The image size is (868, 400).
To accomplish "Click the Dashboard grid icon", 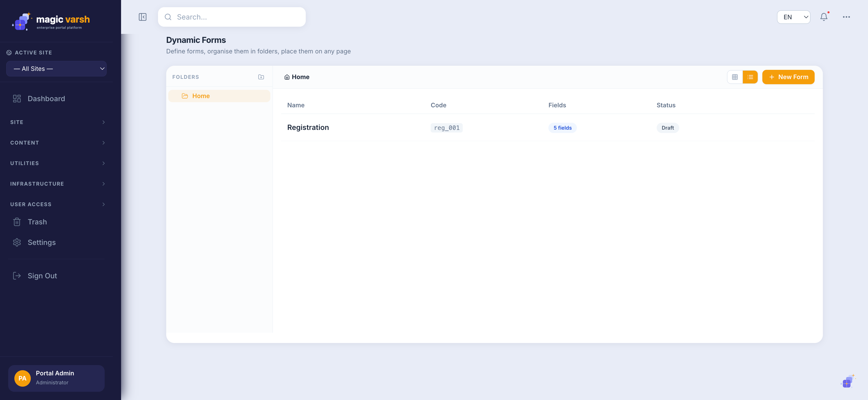I will [17, 99].
